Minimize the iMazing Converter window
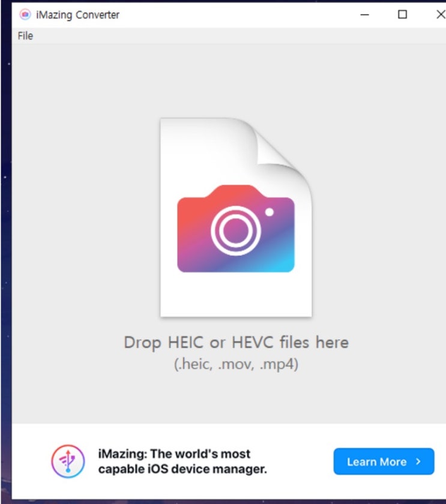This screenshot has height=504, width=446. click(364, 14)
